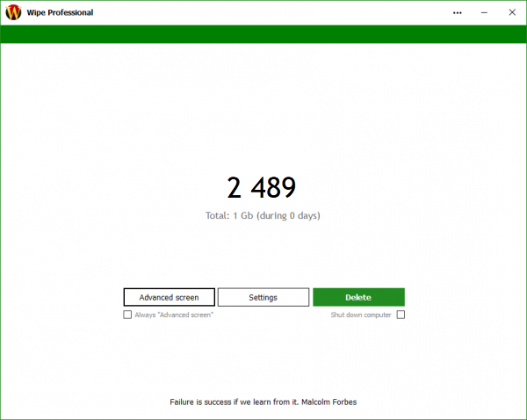Click the green Delete button
This screenshot has height=420, width=527.
click(358, 297)
